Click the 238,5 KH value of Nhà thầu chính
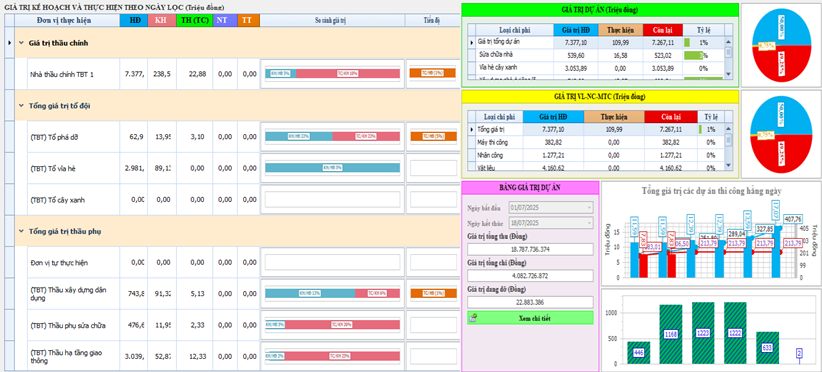 [161, 74]
